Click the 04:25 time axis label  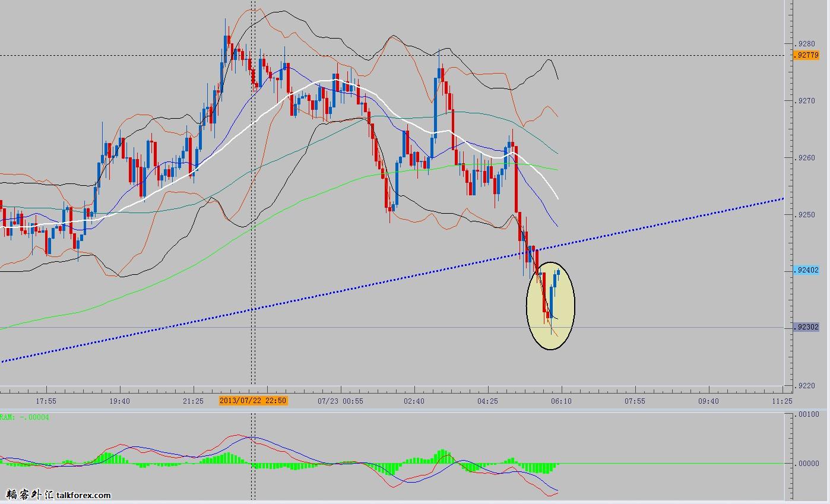tap(487, 401)
